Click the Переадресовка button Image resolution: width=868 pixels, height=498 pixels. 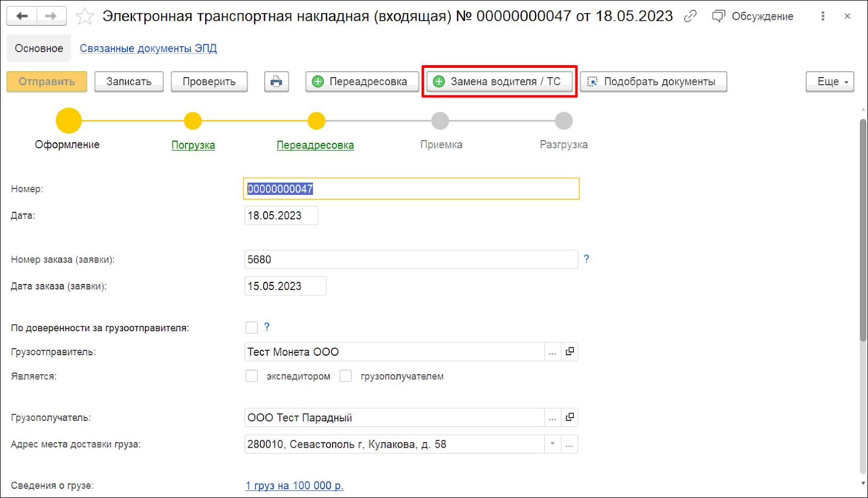click(x=362, y=82)
